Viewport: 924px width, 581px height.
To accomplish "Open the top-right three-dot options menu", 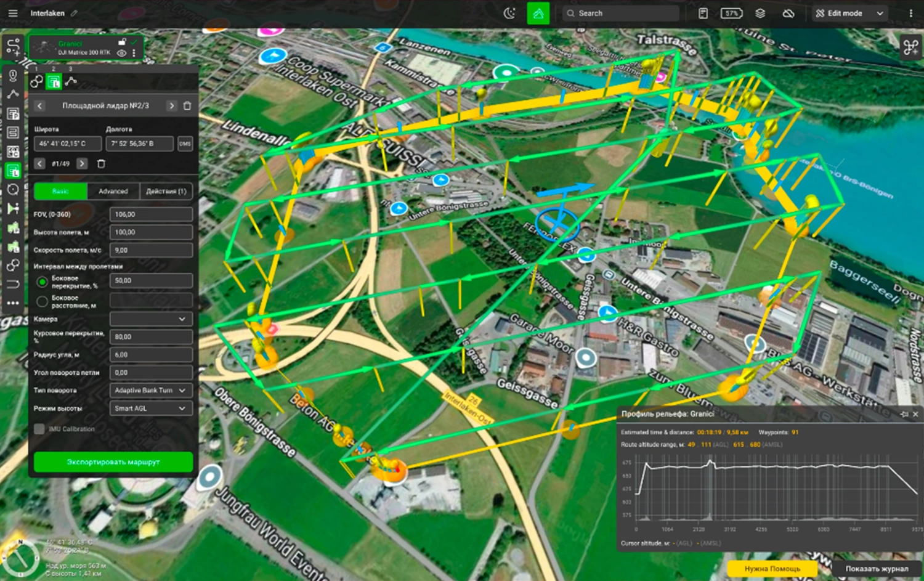I will (910, 13).
